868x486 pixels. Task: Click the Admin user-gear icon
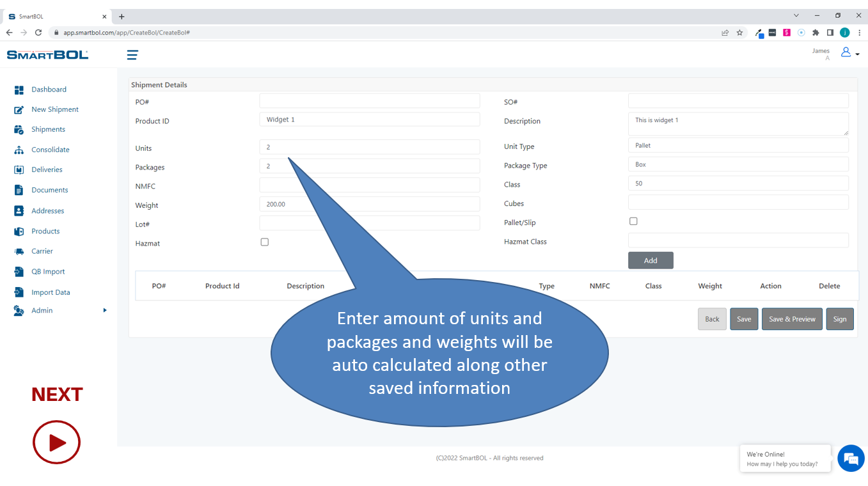[x=19, y=311]
